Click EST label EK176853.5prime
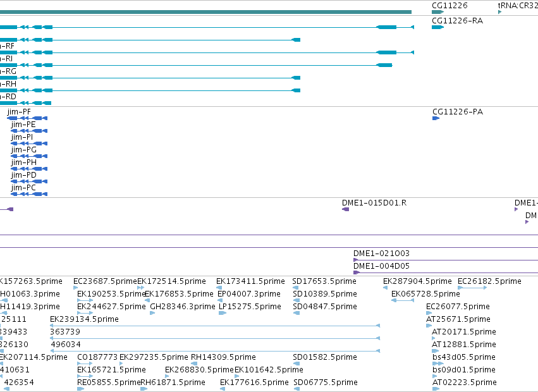Viewport: 538px width, 392px height. pos(179,294)
